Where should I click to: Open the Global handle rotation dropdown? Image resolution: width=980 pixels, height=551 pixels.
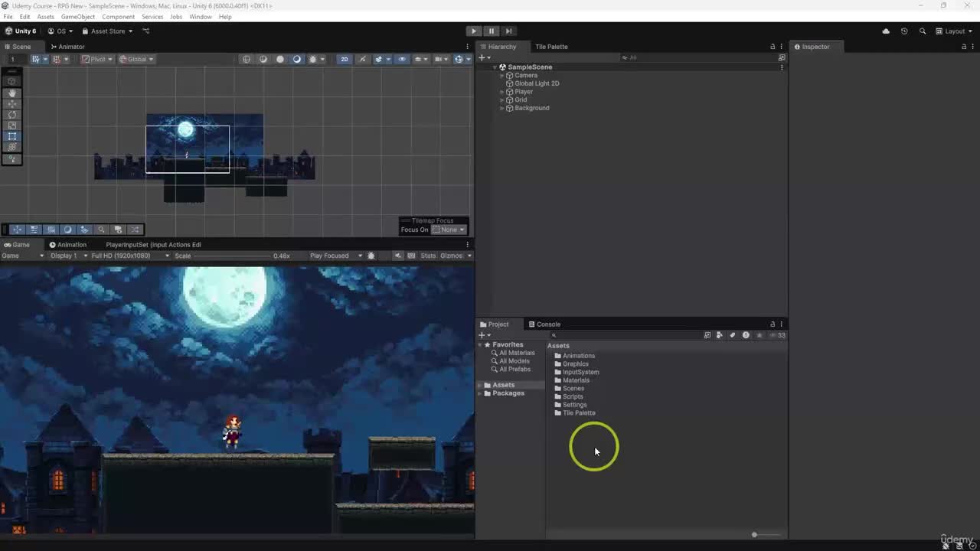(x=136, y=59)
